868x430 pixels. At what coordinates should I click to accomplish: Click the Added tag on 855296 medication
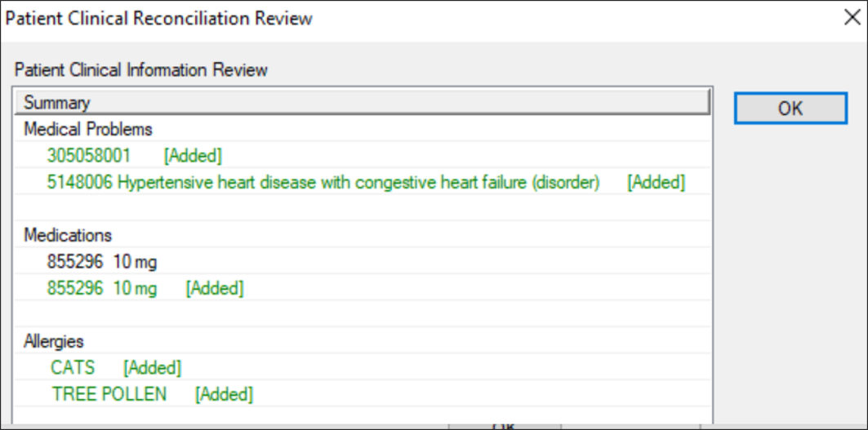click(215, 288)
